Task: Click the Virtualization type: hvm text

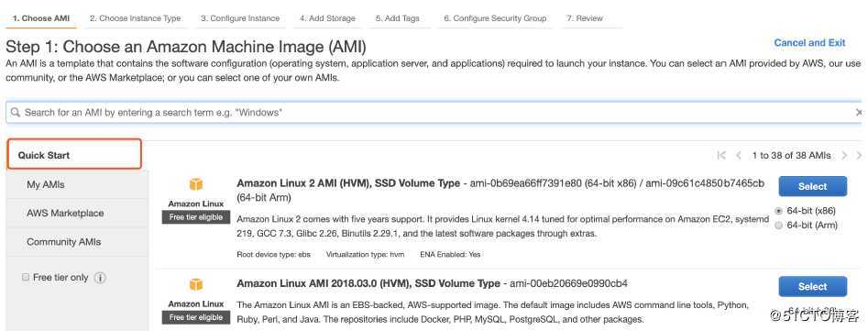Action: pos(366,255)
